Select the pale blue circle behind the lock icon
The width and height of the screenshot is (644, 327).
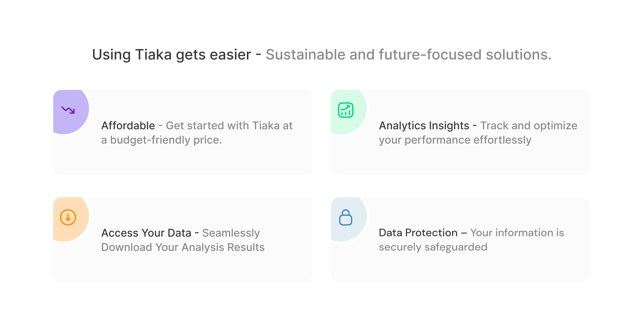pyautogui.click(x=356, y=231)
